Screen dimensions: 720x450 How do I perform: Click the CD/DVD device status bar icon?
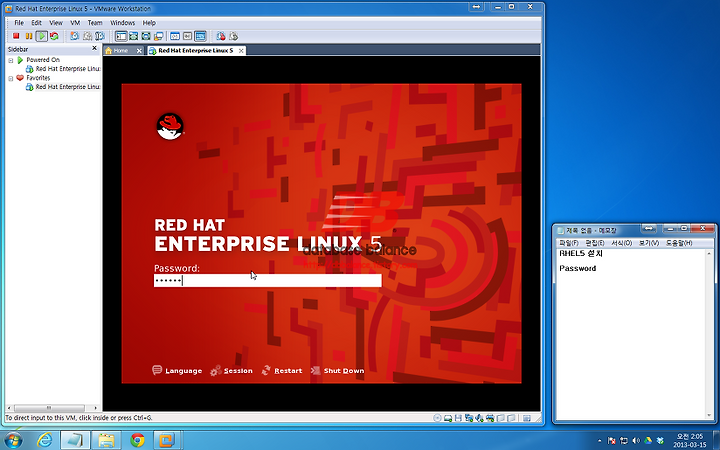(437, 418)
